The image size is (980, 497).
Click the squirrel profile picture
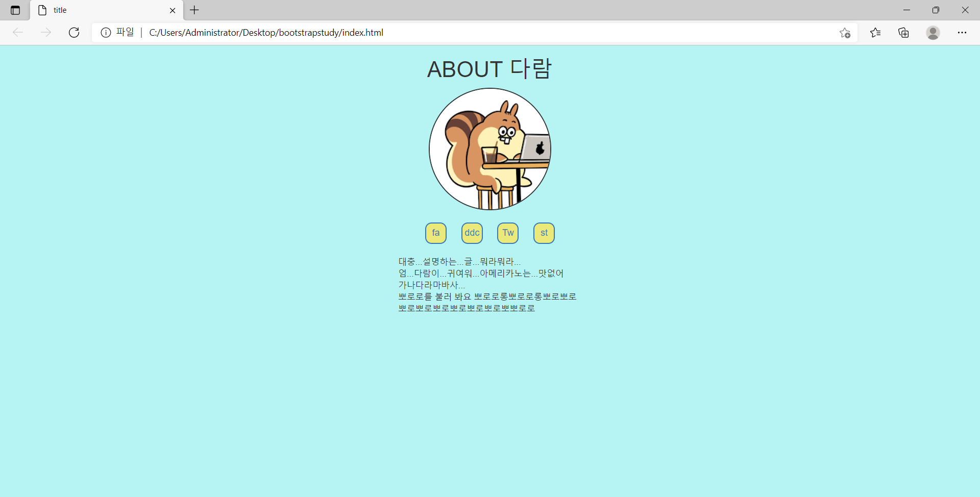coord(490,149)
